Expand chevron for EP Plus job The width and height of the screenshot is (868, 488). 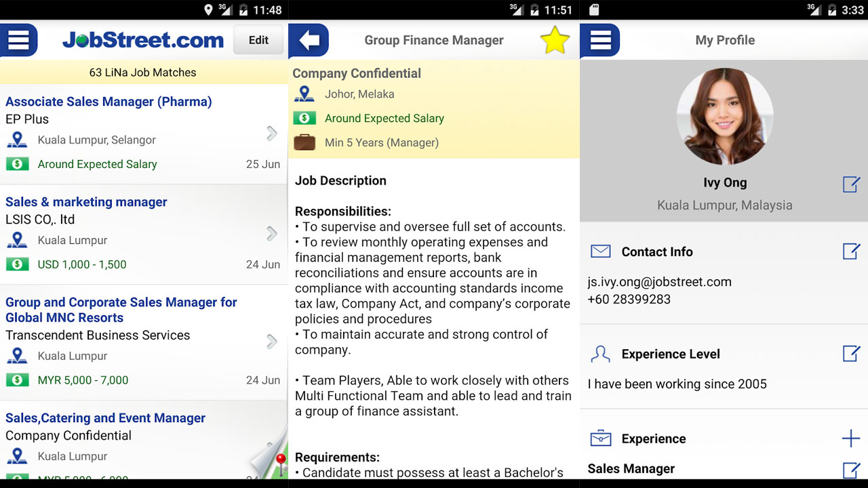(272, 134)
